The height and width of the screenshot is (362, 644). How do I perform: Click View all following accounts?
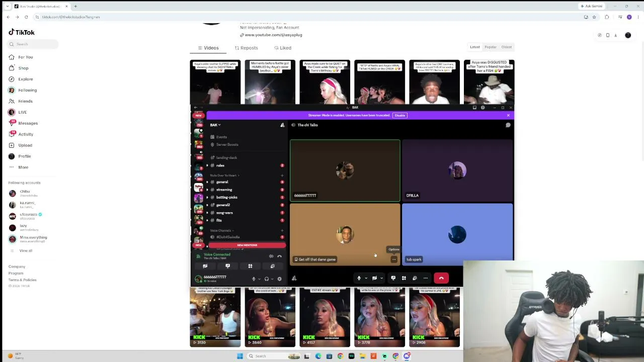(x=26, y=250)
